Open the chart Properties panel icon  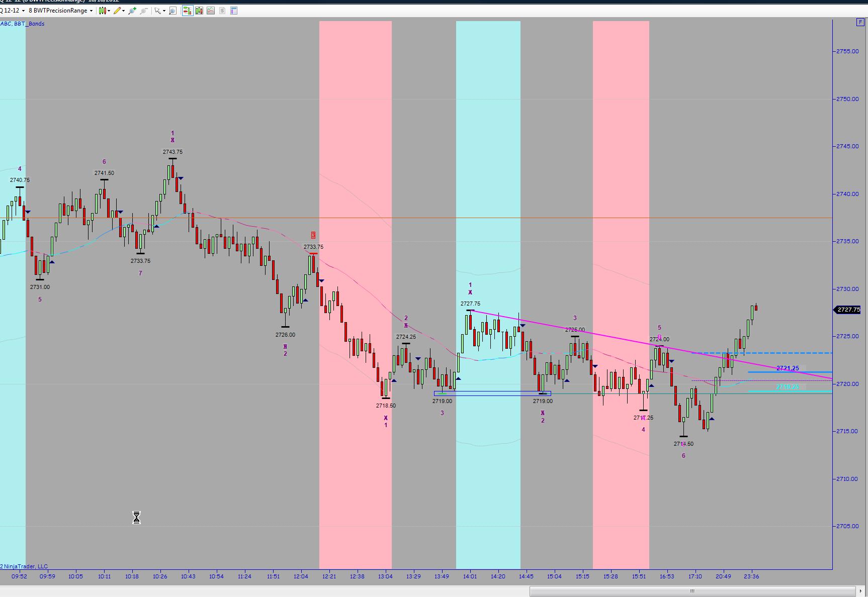pos(234,11)
